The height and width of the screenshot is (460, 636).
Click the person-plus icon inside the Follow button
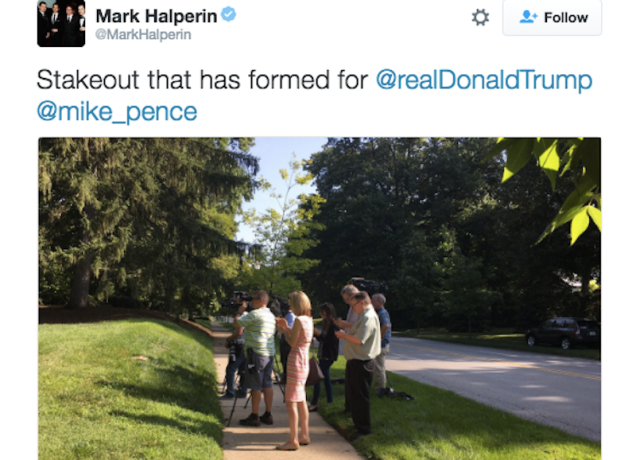(528, 17)
